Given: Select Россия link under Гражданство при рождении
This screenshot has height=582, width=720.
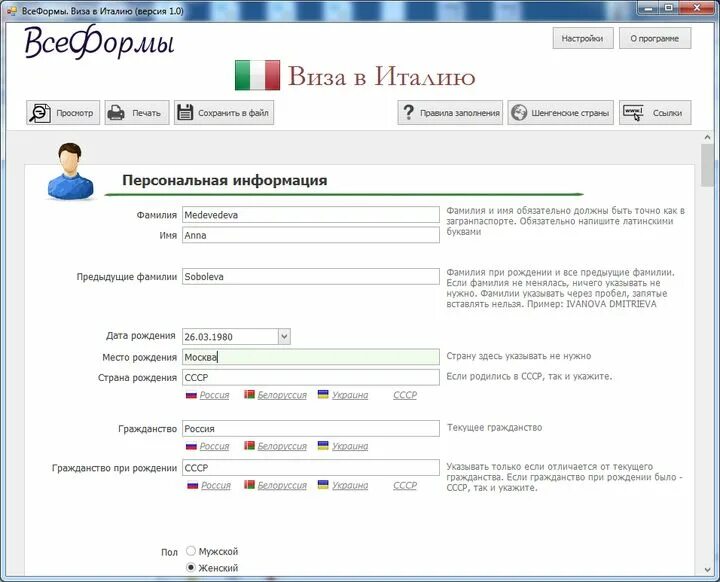Looking at the screenshot, I should point(215,485).
